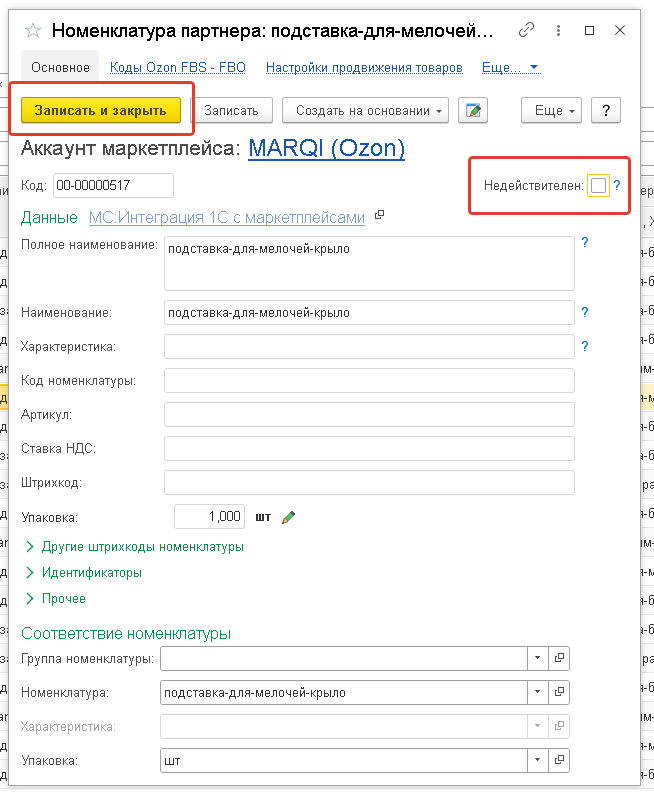Add this form to favorites with the star
654x797 pixels.
coord(33,30)
